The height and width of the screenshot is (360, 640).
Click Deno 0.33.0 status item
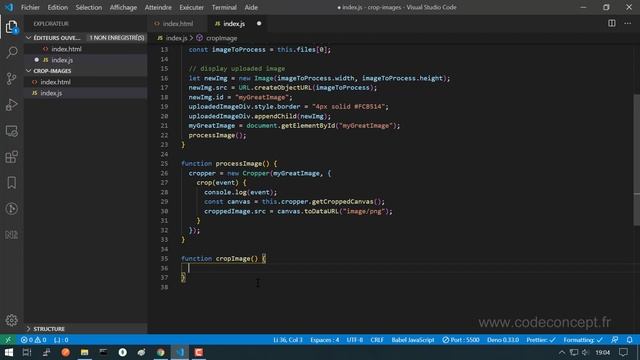(503, 340)
